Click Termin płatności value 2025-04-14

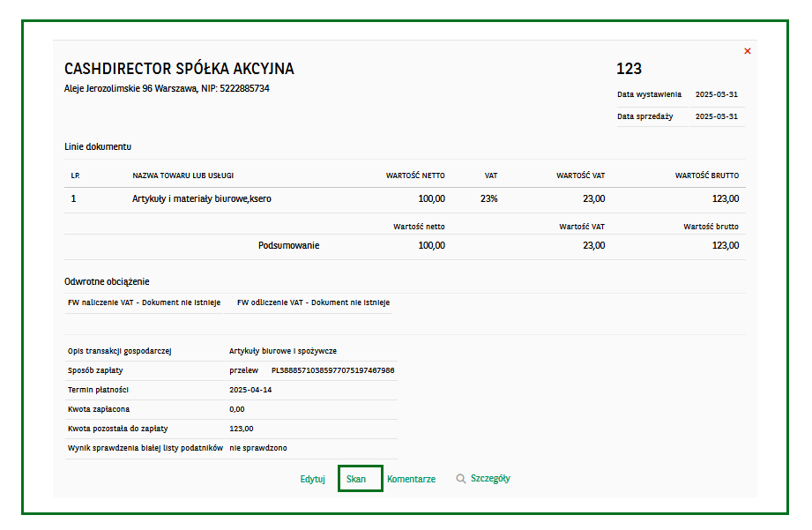[250, 390]
